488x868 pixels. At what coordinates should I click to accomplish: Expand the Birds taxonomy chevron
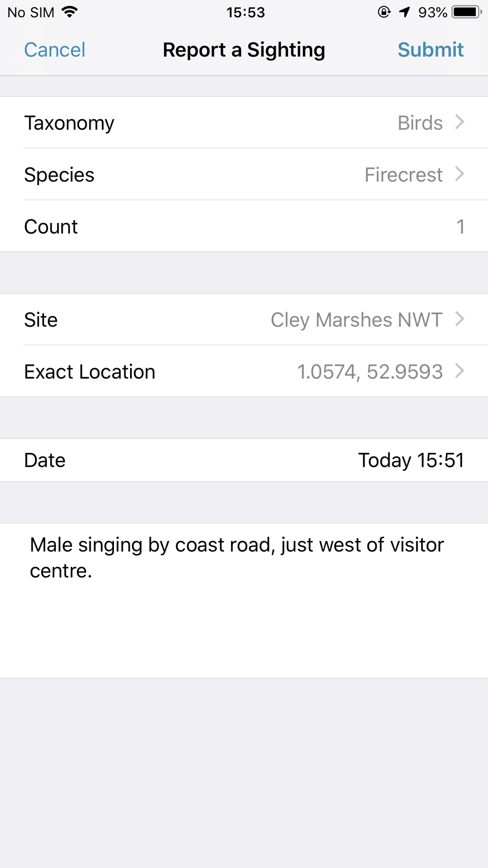pos(460,122)
